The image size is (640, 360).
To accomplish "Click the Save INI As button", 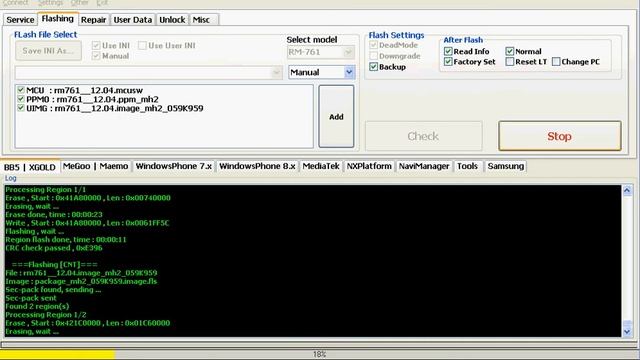I will coord(48,51).
